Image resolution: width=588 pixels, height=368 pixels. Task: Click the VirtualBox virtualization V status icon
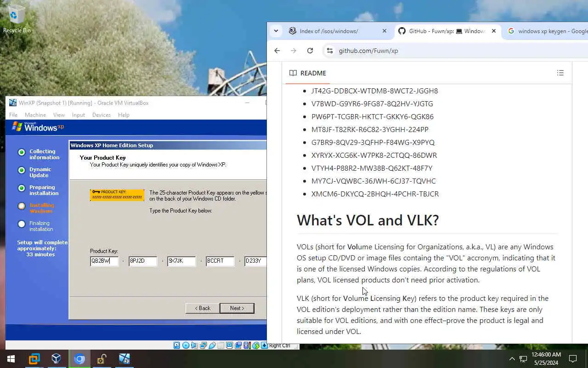247,345
